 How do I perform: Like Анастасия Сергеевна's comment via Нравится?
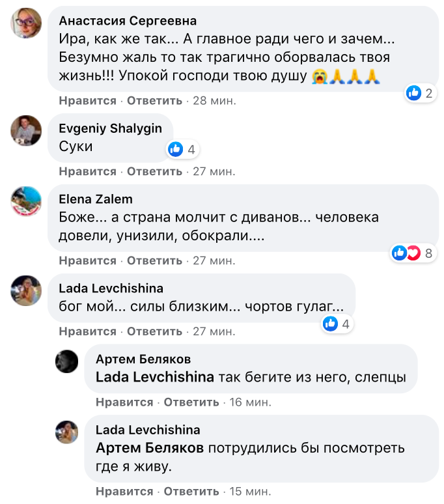87,101
